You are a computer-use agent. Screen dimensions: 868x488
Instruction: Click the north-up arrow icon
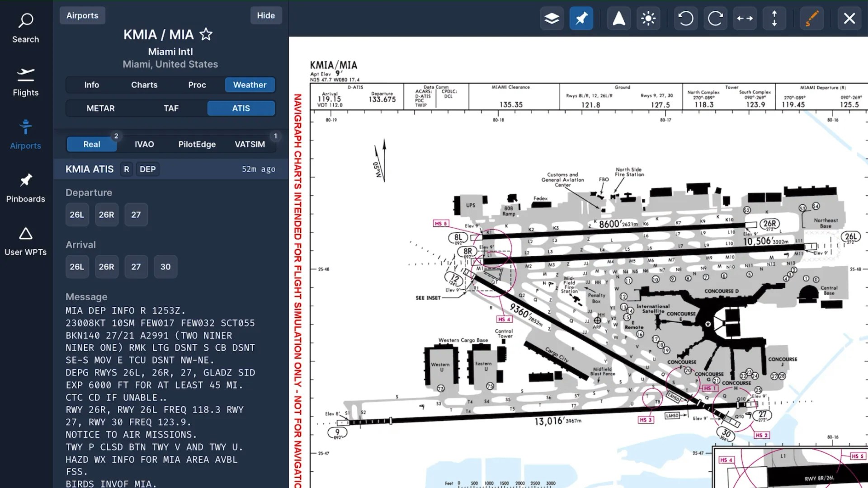tap(618, 19)
